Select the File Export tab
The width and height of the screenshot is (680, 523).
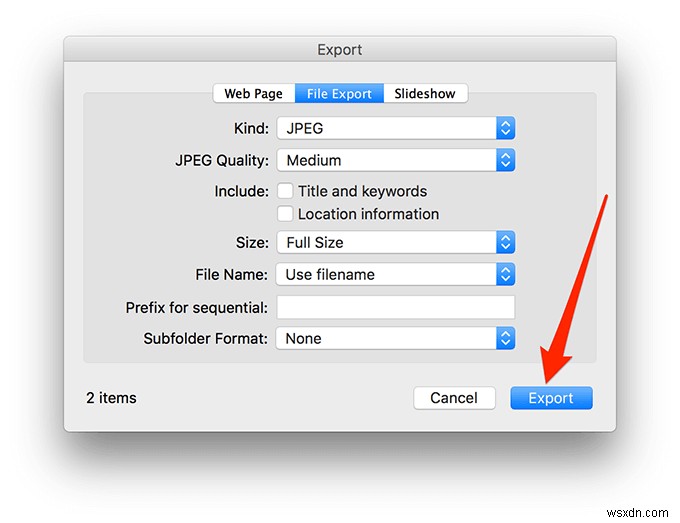339,94
